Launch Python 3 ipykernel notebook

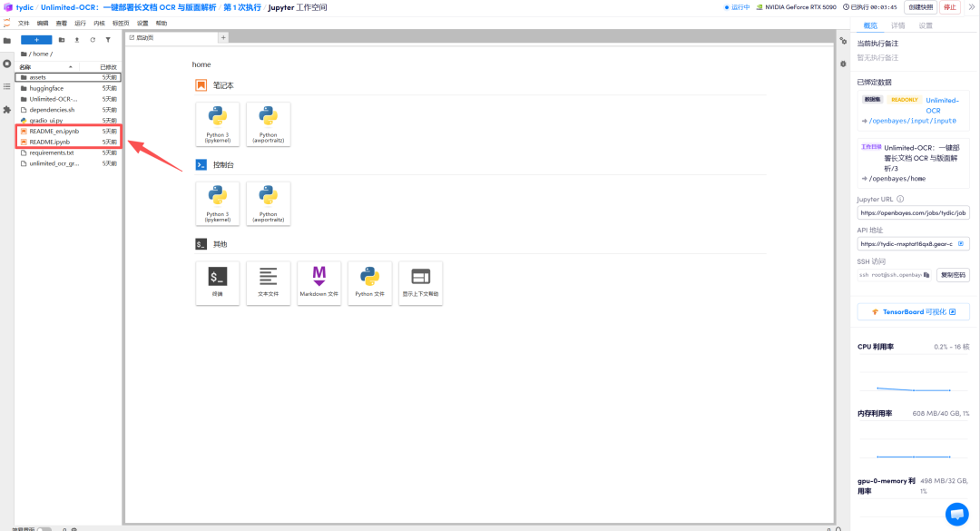click(218, 124)
